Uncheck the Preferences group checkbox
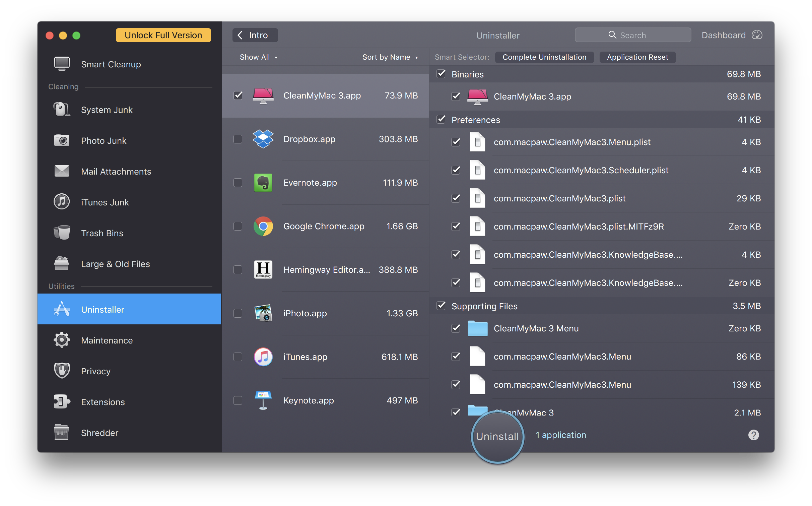Screen dimensions: 812x506 (441, 119)
